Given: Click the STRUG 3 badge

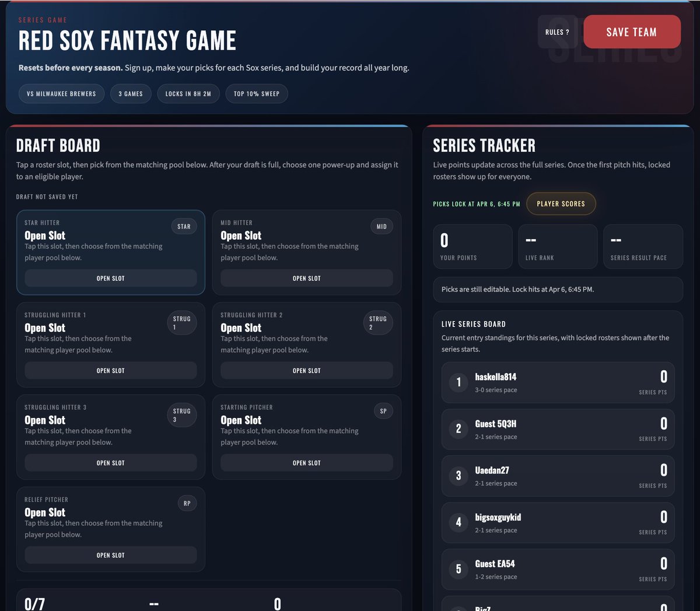Looking at the screenshot, I should coord(182,415).
